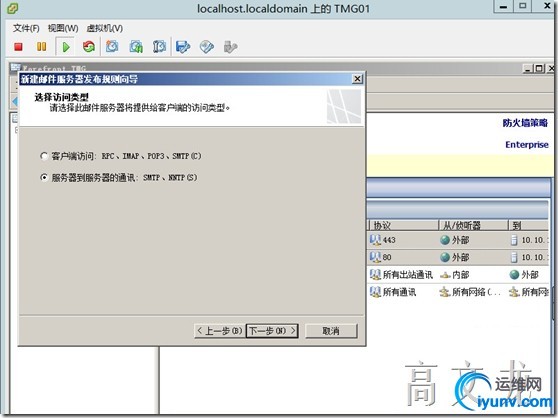Click the 上一步(B) back button
This screenshot has height=418, width=558.
pyautogui.click(x=220, y=331)
